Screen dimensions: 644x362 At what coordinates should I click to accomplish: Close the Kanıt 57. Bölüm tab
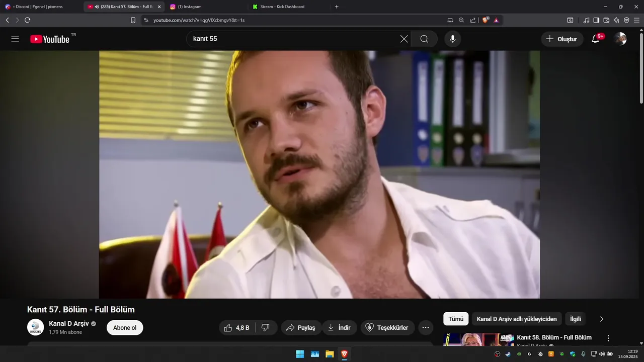tap(159, 7)
